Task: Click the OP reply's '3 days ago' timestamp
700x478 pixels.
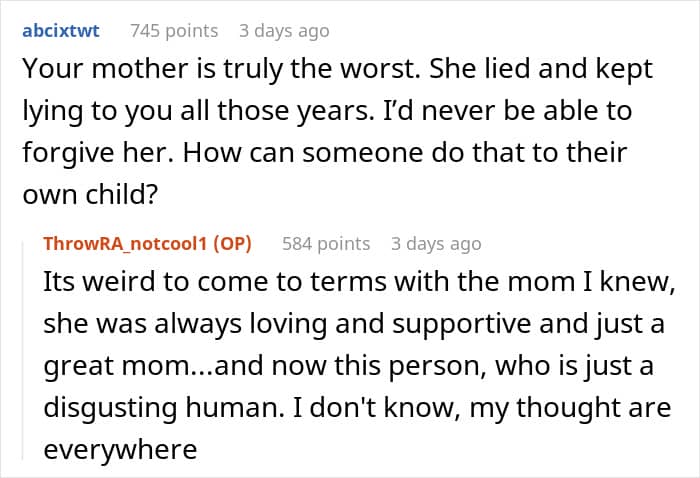Action: [436, 243]
